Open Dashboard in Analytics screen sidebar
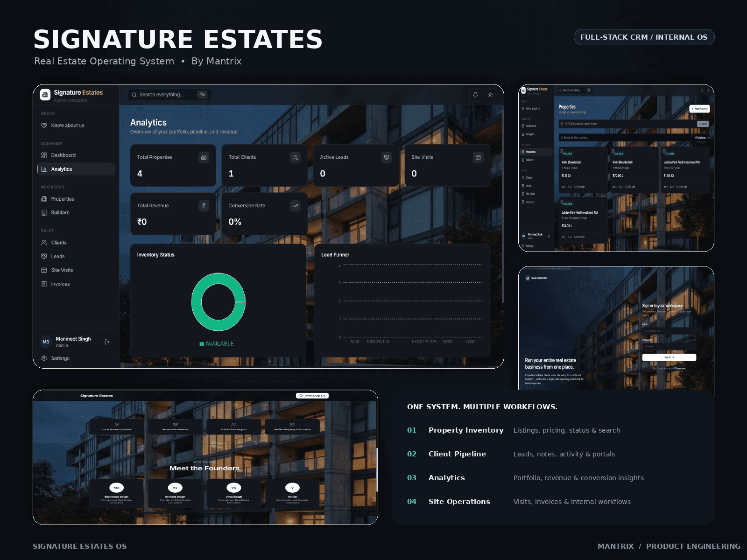The height and width of the screenshot is (560, 747). click(76, 155)
